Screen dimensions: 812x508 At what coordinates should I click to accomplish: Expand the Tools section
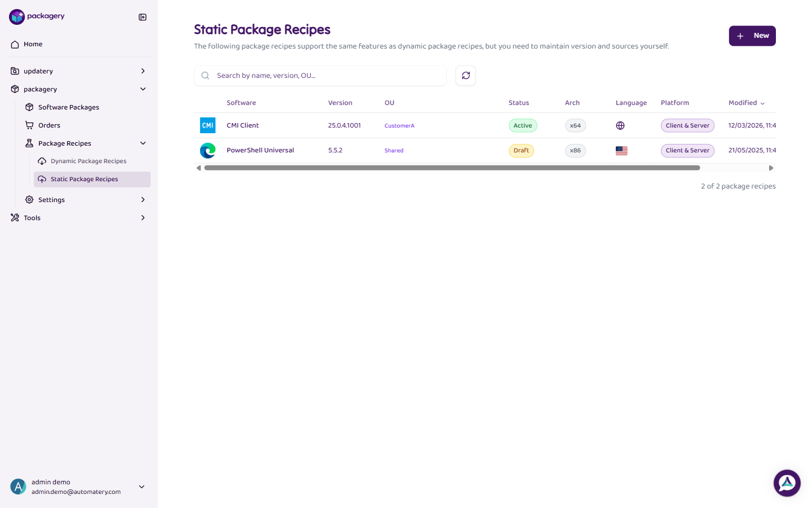pyautogui.click(x=143, y=217)
